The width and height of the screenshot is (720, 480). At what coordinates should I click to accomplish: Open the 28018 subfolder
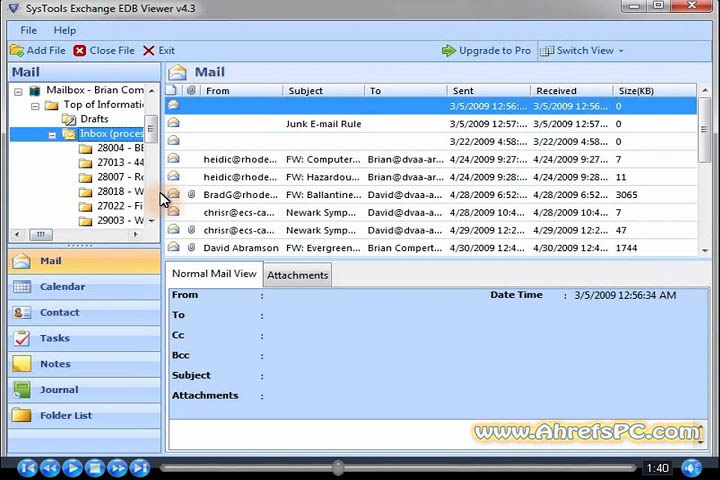[x=120, y=191]
